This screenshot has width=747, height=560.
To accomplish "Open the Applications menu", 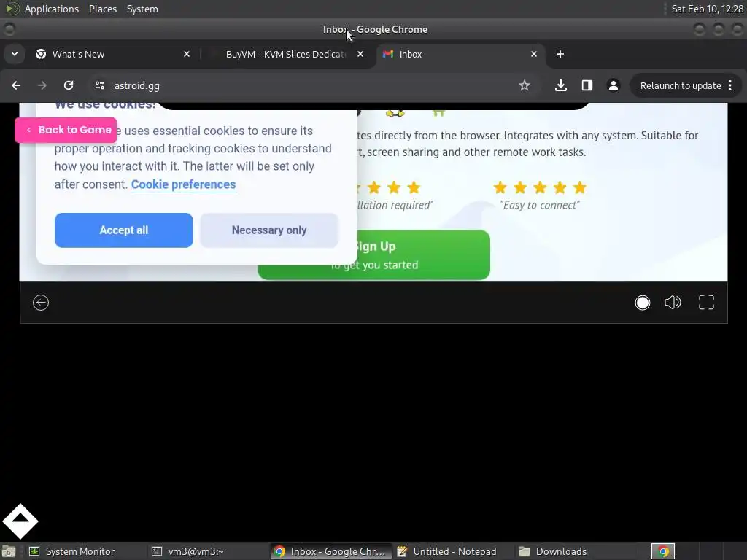I will [52, 9].
